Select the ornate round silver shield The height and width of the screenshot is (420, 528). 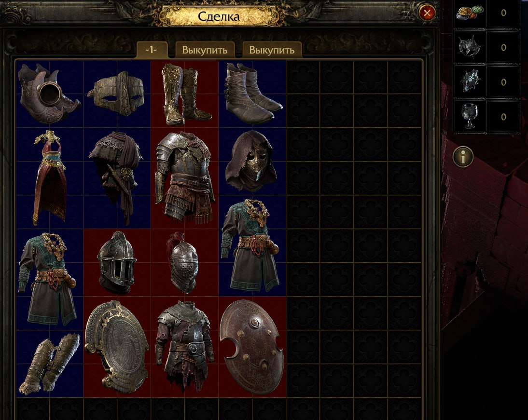[117, 347]
